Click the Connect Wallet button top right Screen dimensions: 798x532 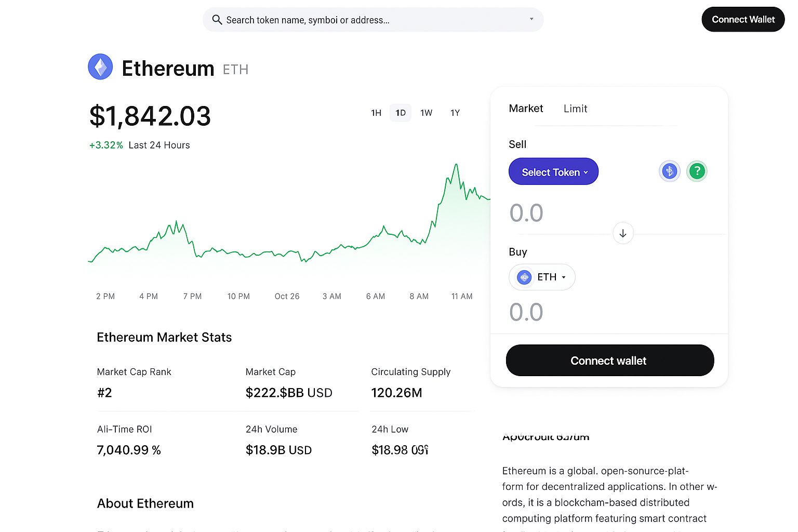point(743,19)
